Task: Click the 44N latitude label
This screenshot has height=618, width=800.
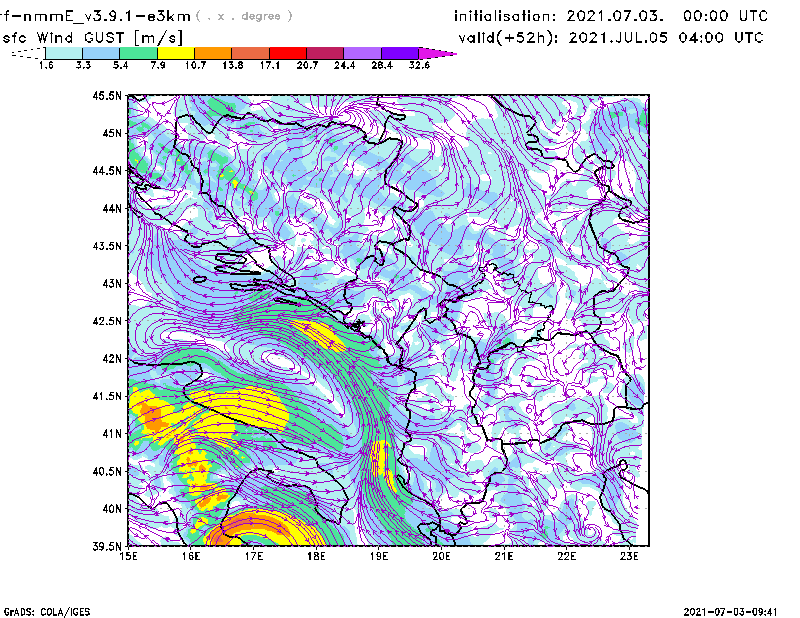Action: tap(112, 208)
